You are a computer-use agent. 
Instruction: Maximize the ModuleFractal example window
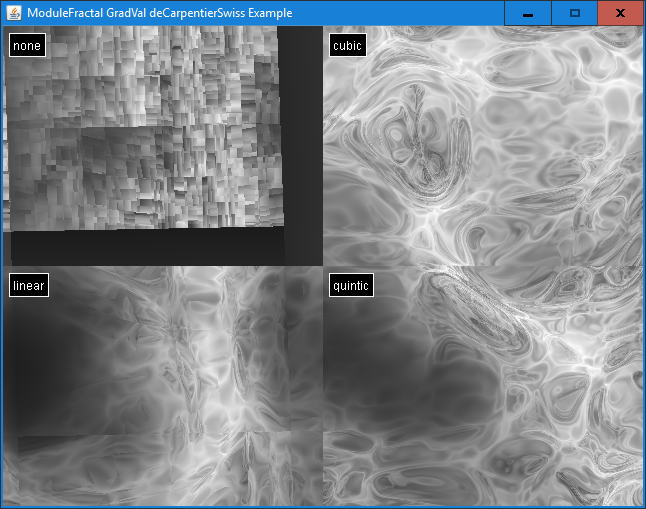(x=574, y=13)
